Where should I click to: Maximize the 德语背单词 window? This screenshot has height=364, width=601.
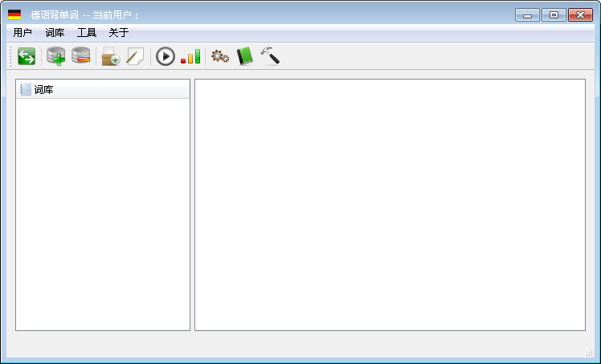pos(554,14)
